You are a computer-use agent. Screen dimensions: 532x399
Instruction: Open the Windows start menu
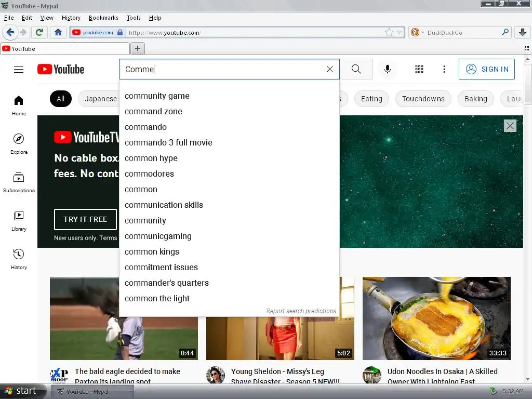point(22,391)
